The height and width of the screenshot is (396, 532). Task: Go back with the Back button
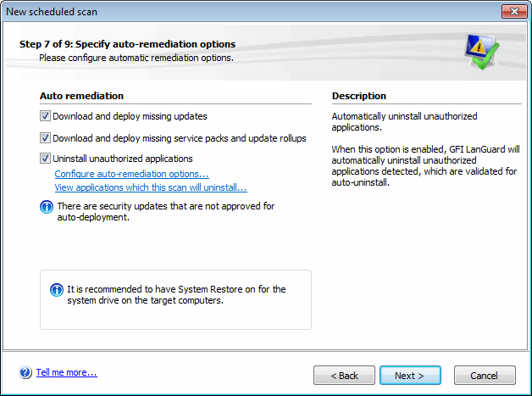coord(344,376)
